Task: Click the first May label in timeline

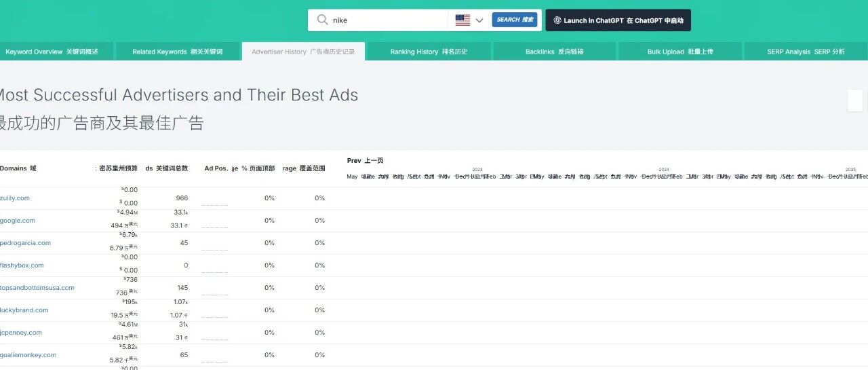Action: (352, 177)
